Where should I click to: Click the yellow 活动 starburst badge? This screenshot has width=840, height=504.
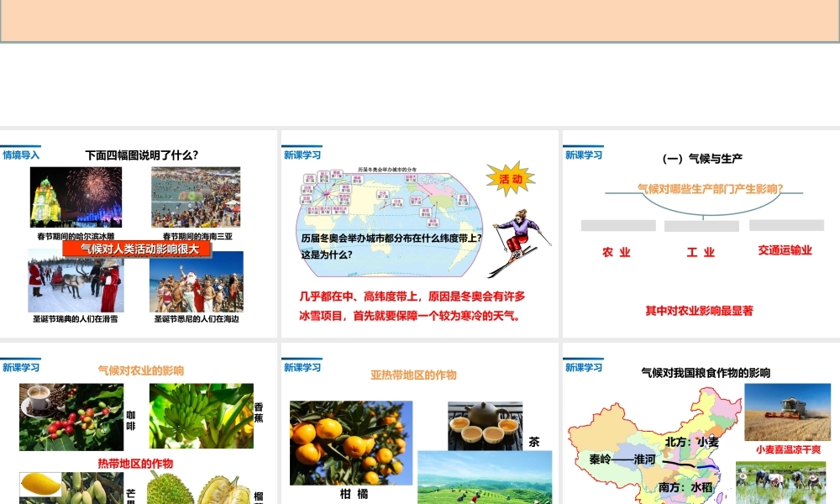point(511,179)
